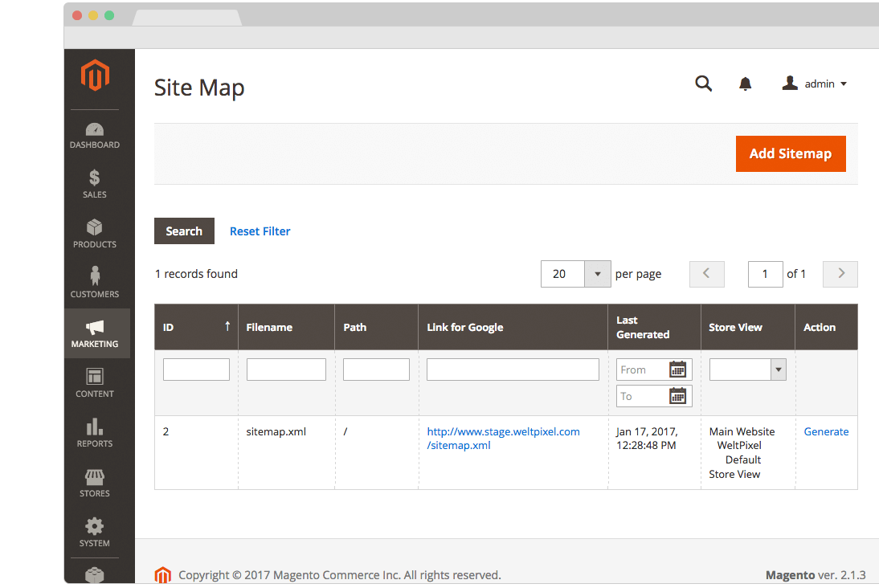879x588 pixels.
Task: Open the Dashboard sidebar icon
Action: pos(95,136)
